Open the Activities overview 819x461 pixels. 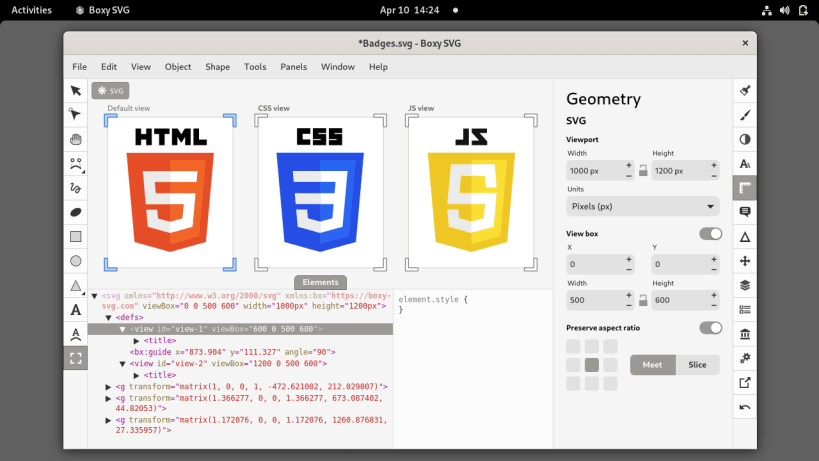[31, 10]
